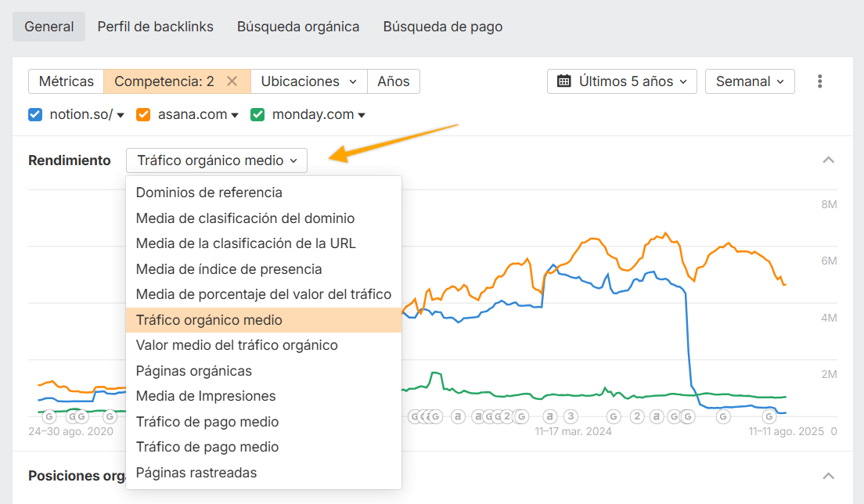Open the three-dot options menu
Viewport: 864px width, 504px height.
pos(820,81)
